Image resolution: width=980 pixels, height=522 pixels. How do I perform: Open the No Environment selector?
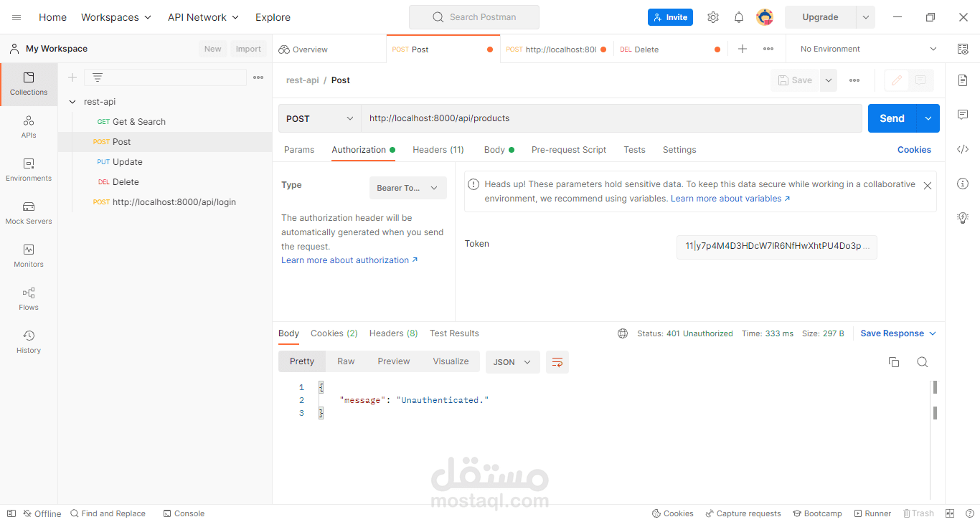(868, 49)
